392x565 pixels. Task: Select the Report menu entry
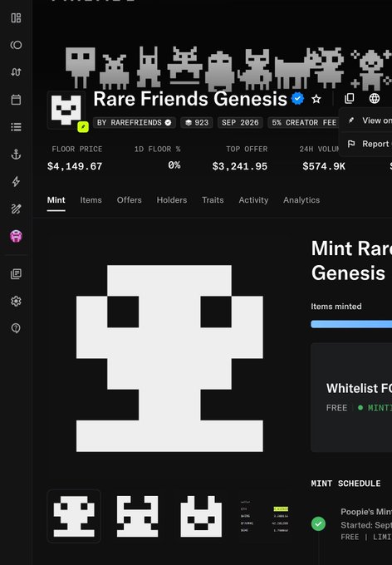[365, 144]
